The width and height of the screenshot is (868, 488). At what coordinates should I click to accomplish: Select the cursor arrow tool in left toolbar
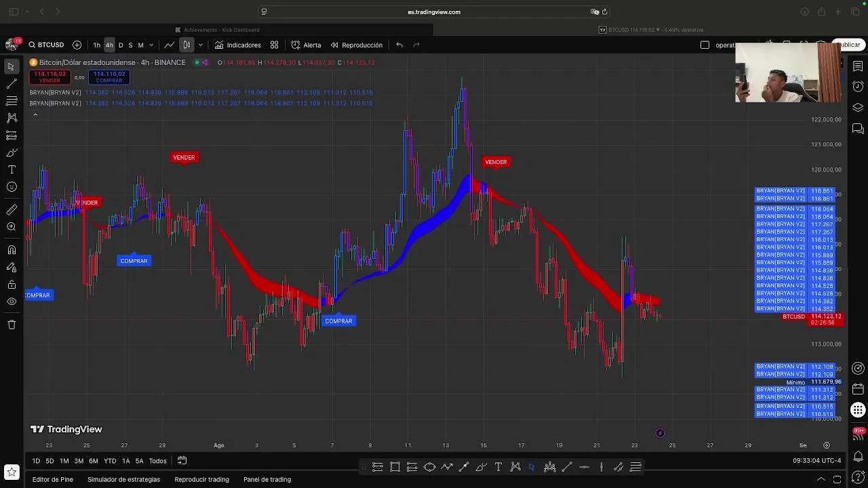[x=12, y=66]
